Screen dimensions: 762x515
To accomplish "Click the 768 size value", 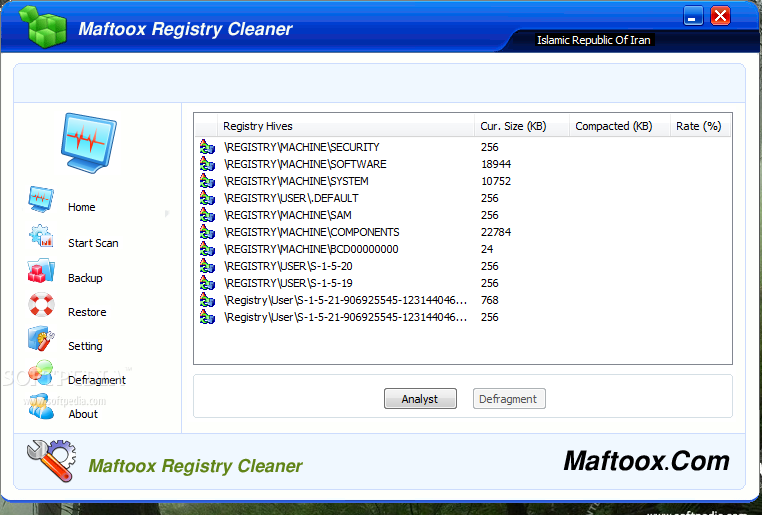I will point(490,300).
